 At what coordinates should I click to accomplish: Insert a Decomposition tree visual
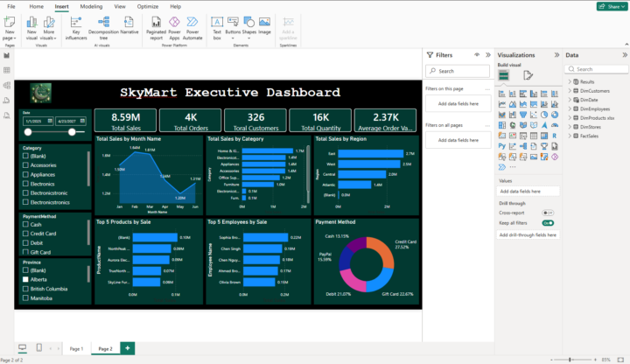103,28
